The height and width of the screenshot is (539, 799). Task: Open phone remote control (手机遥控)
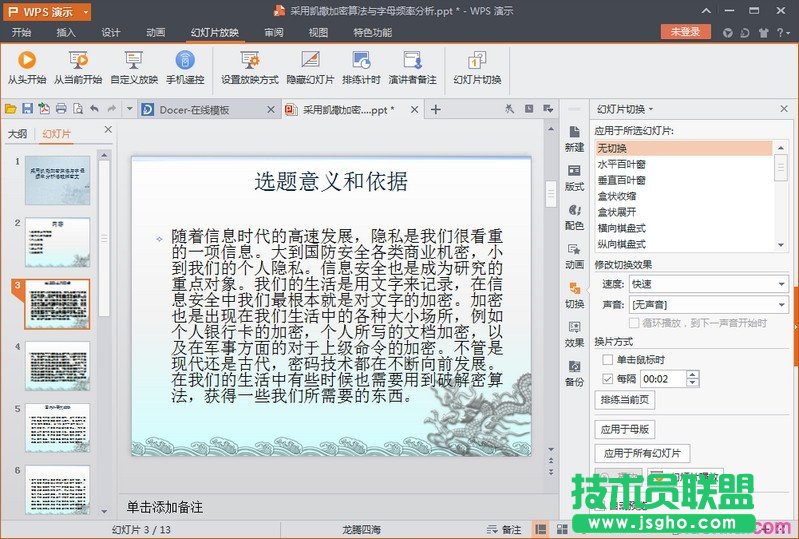tap(185, 67)
